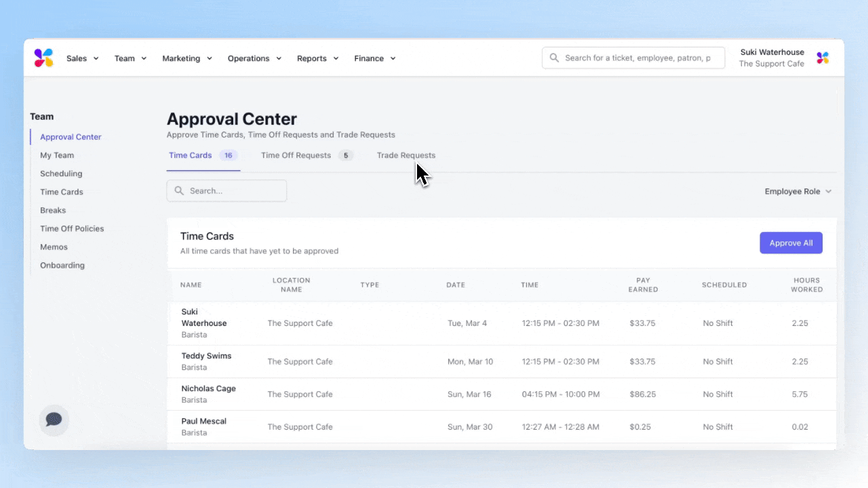Open Time Off Policies in the sidebar
Screen dimensions: 868x488
point(72,228)
